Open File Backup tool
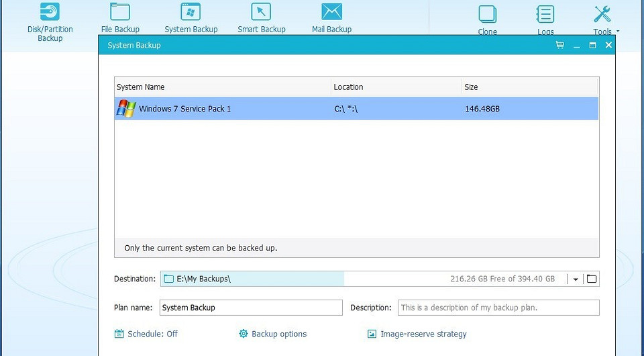The image size is (644, 356). point(120,18)
